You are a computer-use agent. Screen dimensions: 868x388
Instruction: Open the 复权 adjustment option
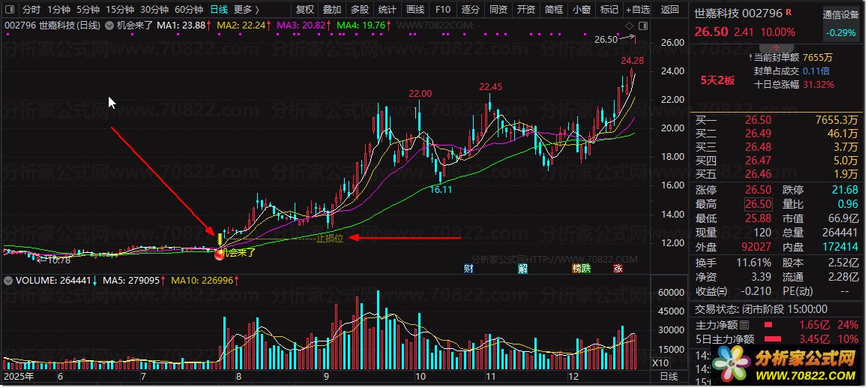point(305,10)
